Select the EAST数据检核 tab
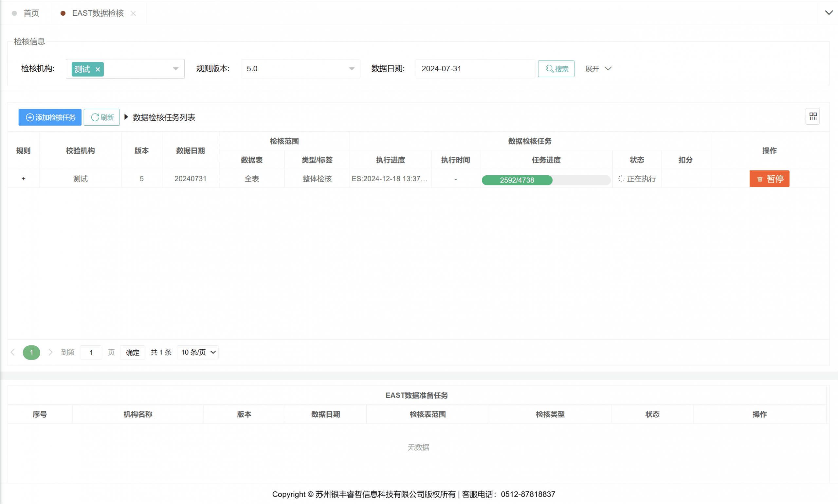 pos(98,13)
